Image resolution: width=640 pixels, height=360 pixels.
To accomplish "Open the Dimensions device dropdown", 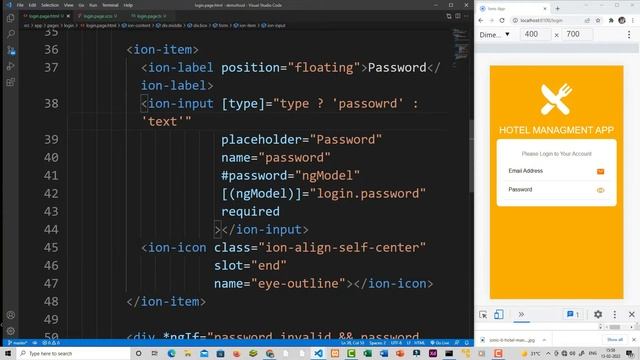I will coord(495,35).
